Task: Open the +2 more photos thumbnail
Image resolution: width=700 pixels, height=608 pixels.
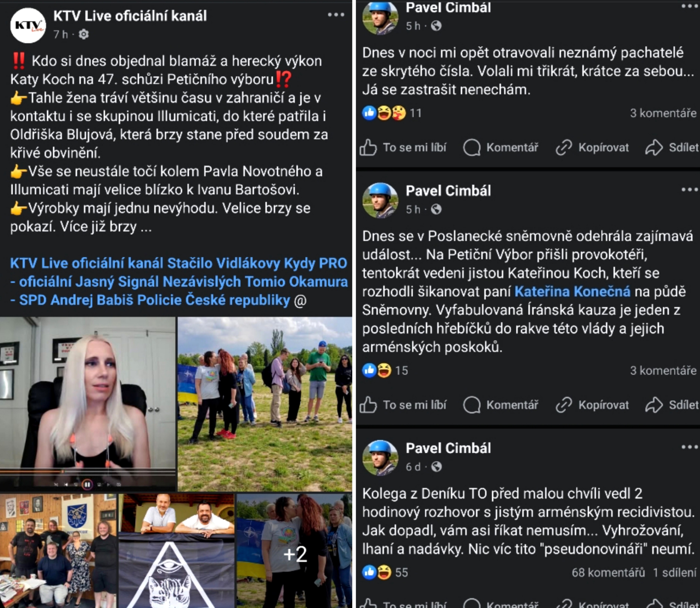Action: [294, 551]
